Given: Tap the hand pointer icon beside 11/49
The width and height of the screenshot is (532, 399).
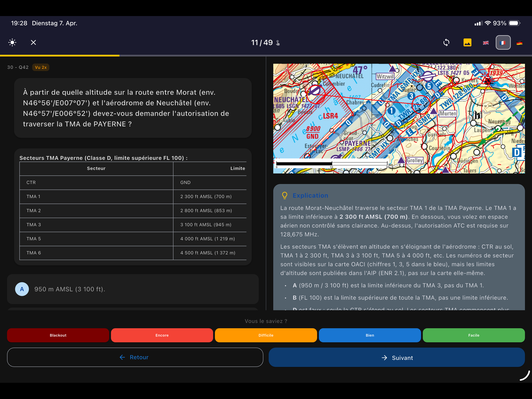Looking at the screenshot, I should 278,43.
